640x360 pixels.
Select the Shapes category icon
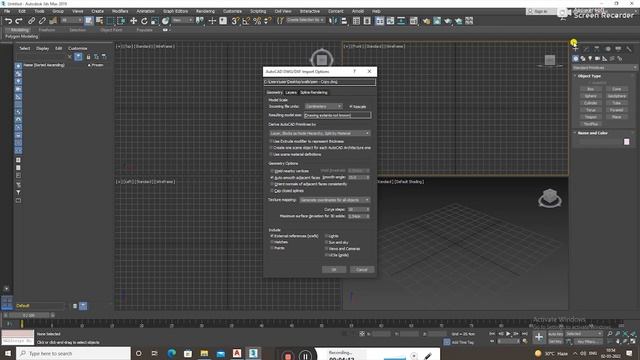coord(583,59)
